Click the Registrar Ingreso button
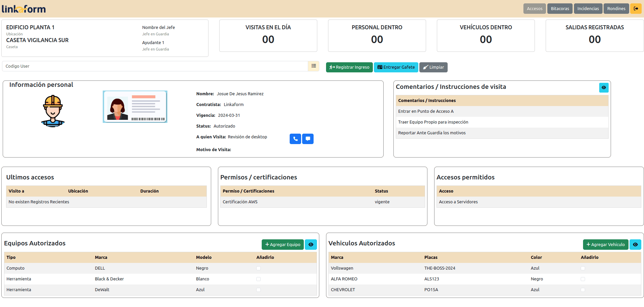644x307 pixels. pyautogui.click(x=349, y=67)
